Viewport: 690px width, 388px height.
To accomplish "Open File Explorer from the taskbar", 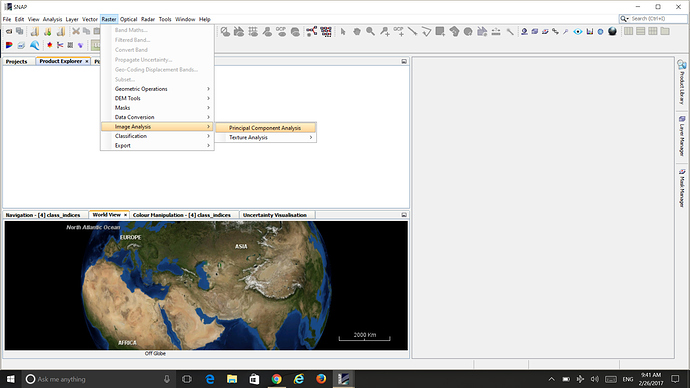I will tap(232, 379).
